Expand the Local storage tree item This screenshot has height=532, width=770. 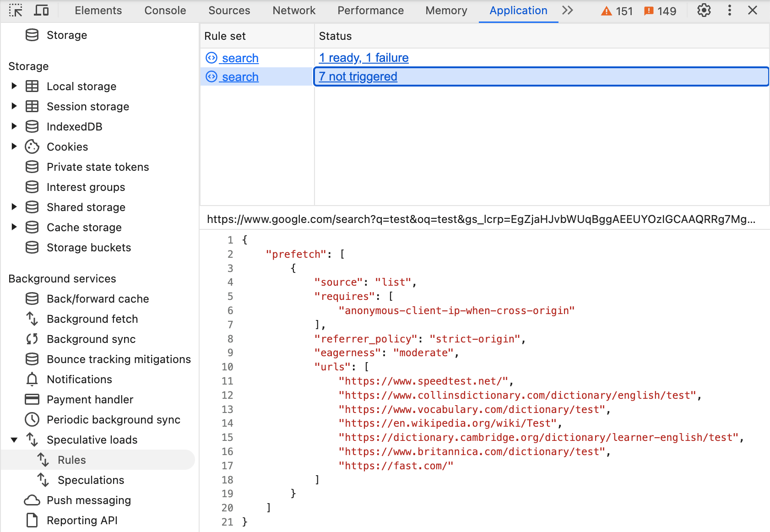pos(13,86)
